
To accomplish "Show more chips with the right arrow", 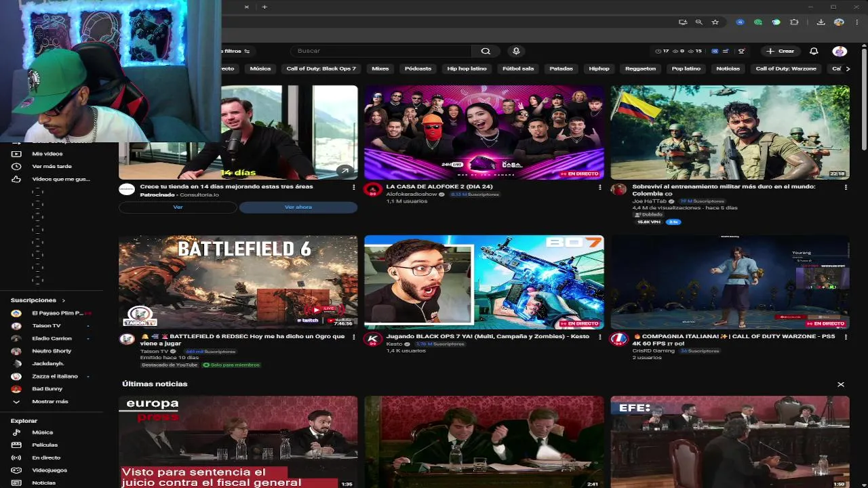I will (847, 68).
